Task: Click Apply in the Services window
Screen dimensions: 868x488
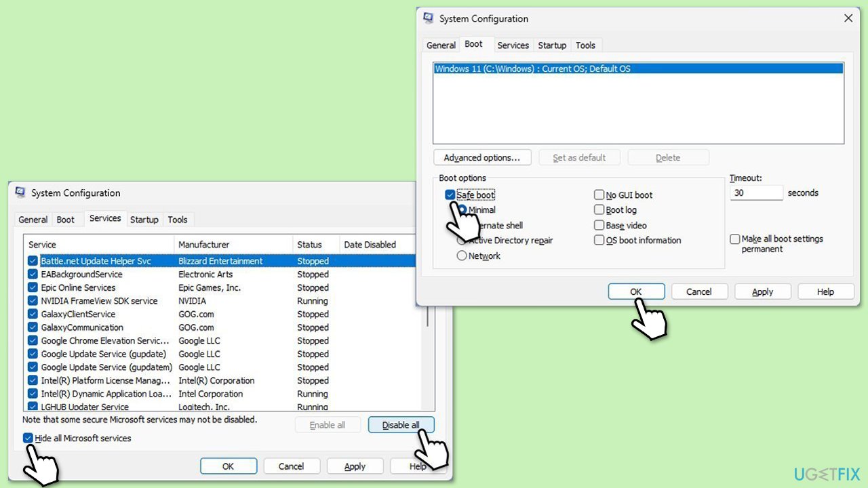Action: [355, 466]
